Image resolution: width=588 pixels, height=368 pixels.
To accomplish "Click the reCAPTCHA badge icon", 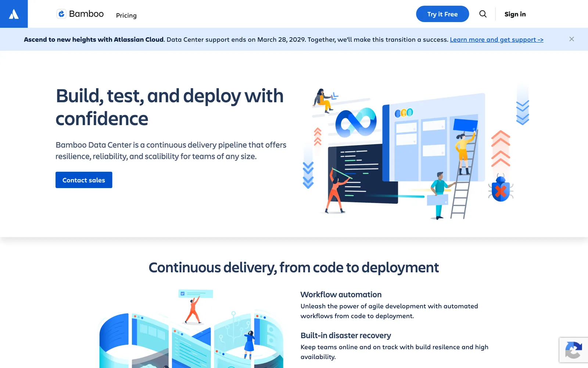I will (x=574, y=350).
